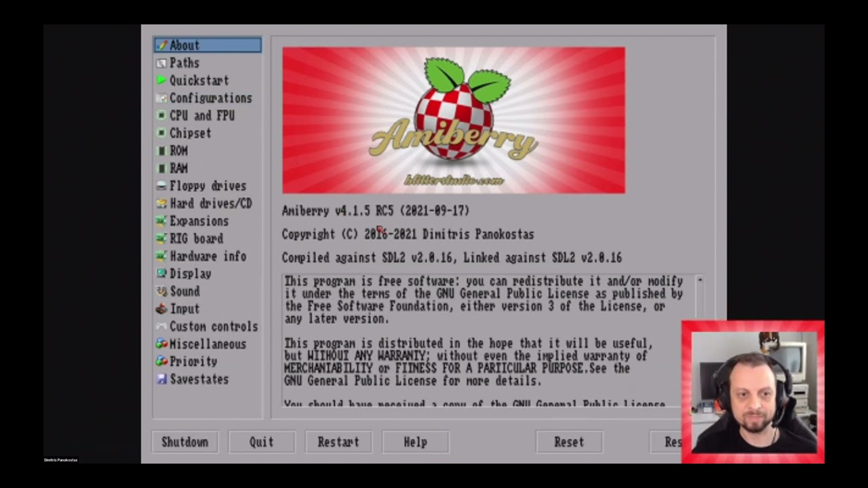Click the Expansions card icon

pyautogui.click(x=161, y=221)
